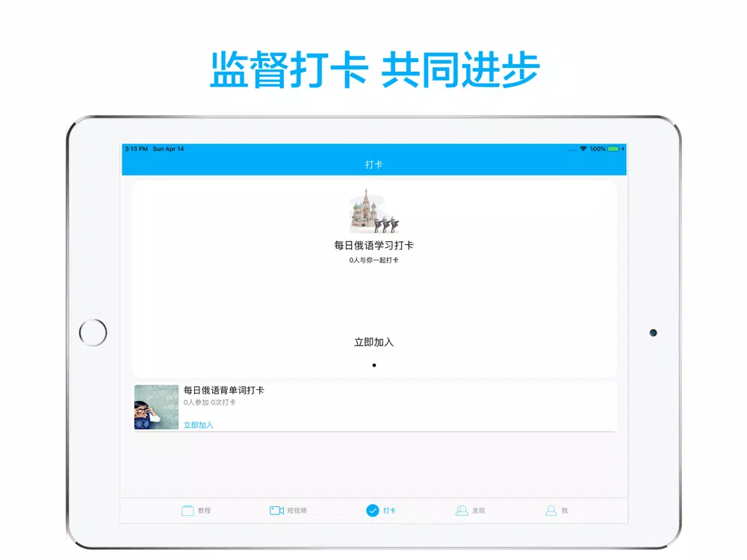Tap the cathedral image on the 每日俄语学习打卡 card

374,211
